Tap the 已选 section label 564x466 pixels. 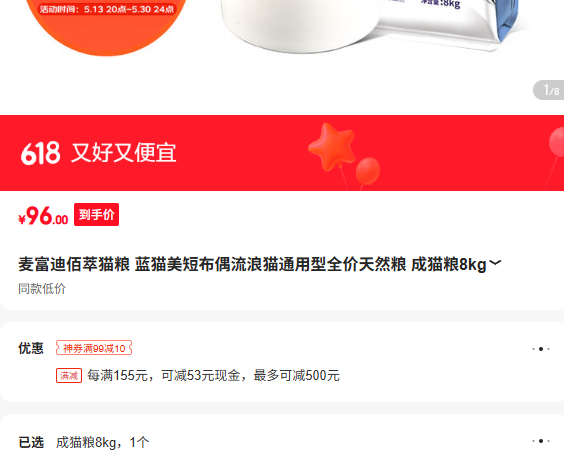(x=31, y=442)
